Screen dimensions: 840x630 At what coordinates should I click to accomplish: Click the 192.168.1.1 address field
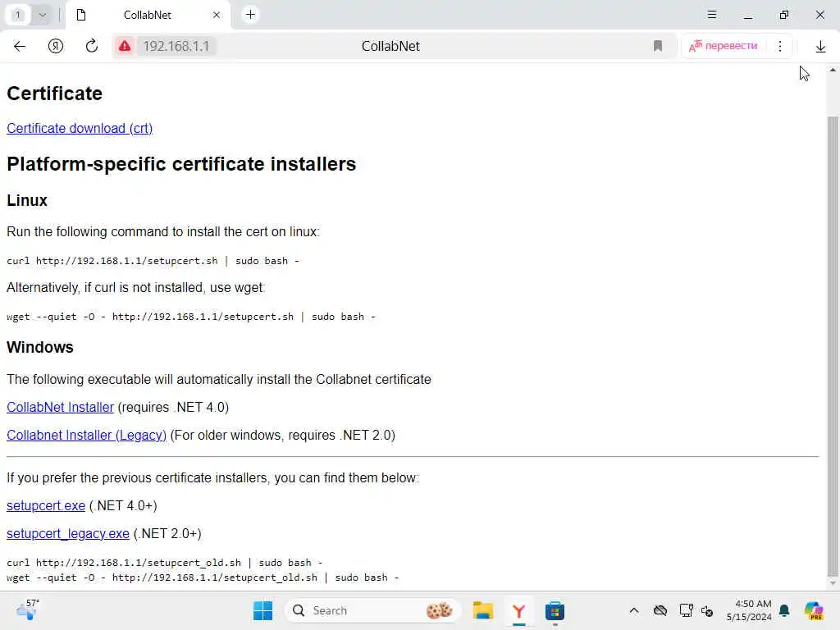pyautogui.click(x=176, y=46)
